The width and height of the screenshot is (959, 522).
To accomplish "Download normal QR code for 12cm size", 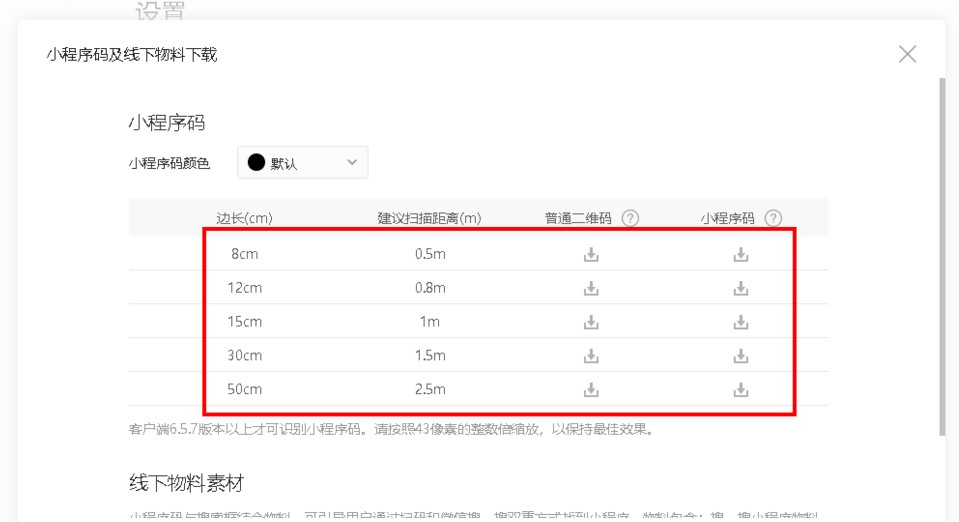I will tap(591, 288).
